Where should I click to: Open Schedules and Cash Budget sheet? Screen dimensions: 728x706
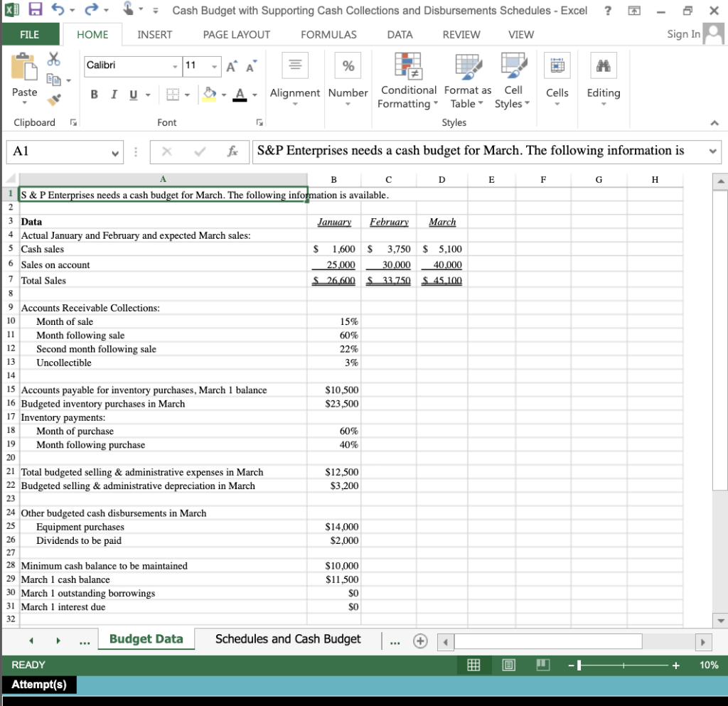[x=288, y=639]
